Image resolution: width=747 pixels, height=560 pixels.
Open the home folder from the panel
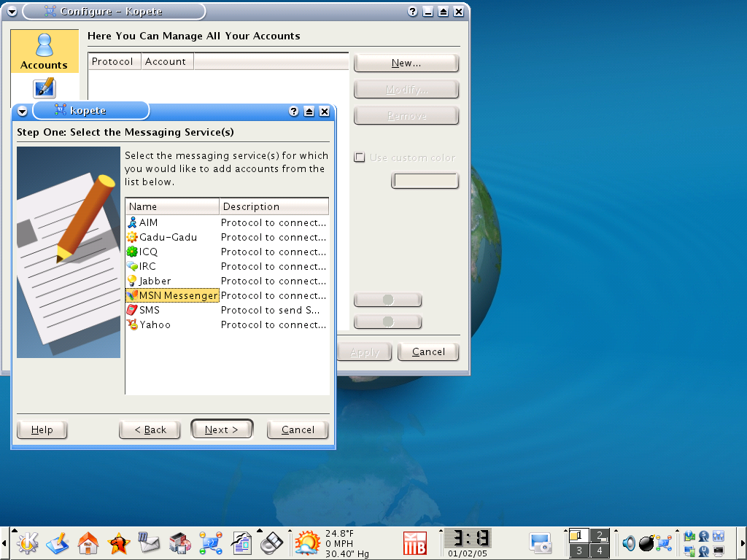pyautogui.click(x=88, y=542)
